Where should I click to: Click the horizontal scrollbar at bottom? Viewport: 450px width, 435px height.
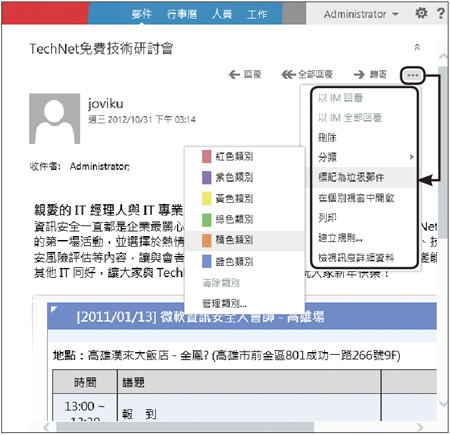coord(185,427)
